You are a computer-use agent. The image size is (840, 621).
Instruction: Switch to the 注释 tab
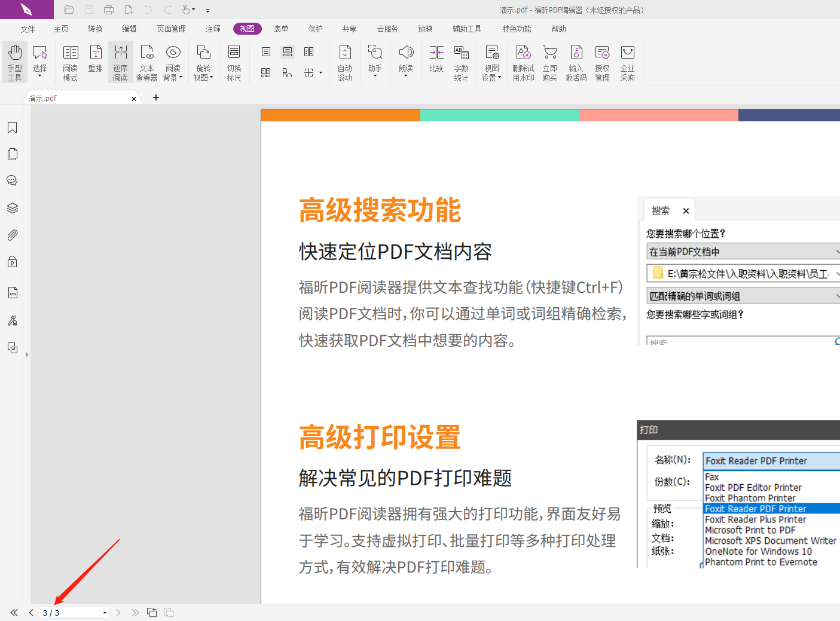coord(213,29)
